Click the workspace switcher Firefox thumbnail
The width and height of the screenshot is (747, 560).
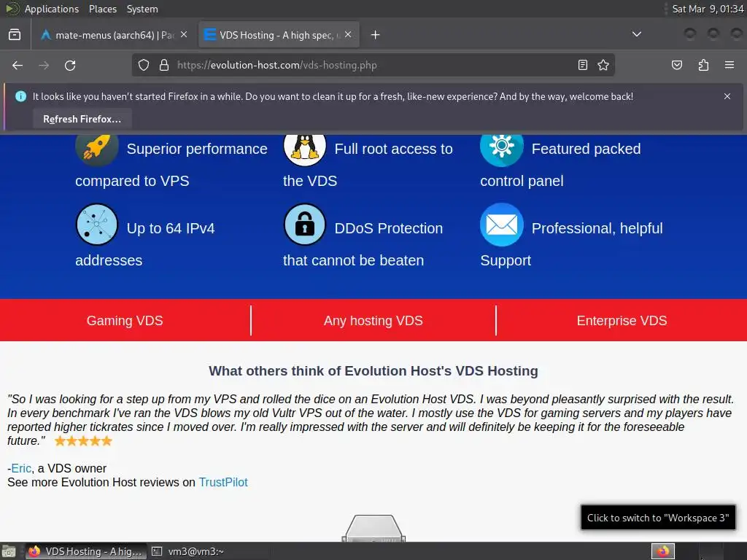pyautogui.click(x=663, y=551)
